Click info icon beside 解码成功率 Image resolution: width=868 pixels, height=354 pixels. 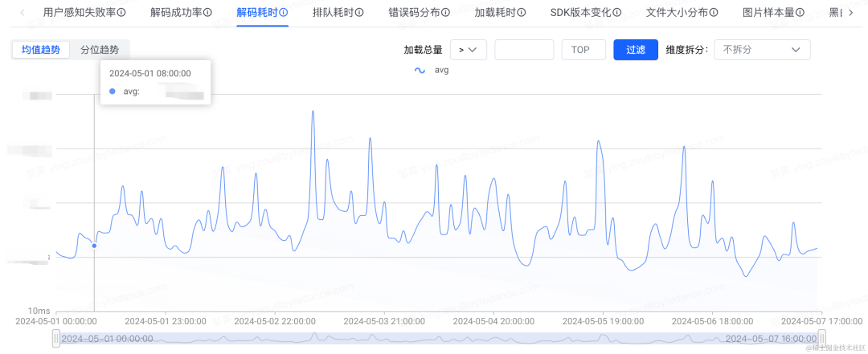point(207,12)
